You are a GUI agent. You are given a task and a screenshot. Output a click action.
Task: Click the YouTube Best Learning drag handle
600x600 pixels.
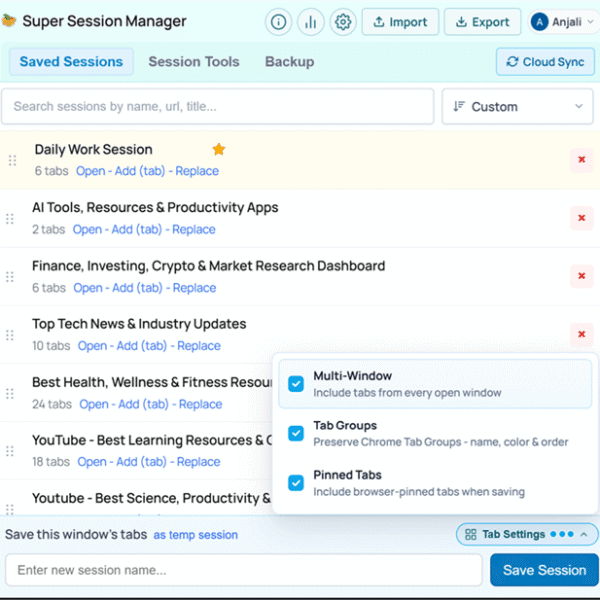point(10,451)
